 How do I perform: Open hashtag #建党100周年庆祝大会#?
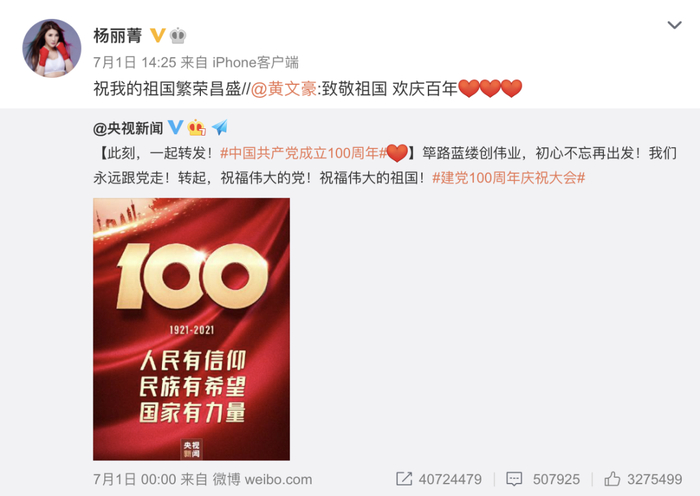click(x=508, y=178)
